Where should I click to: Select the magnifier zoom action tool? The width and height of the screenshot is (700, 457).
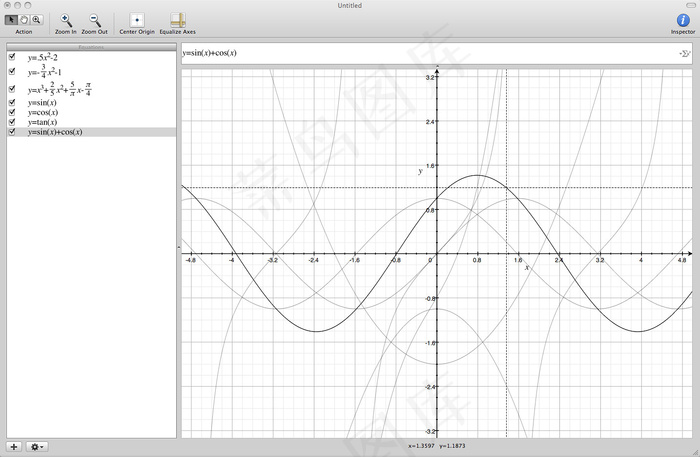(36, 20)
